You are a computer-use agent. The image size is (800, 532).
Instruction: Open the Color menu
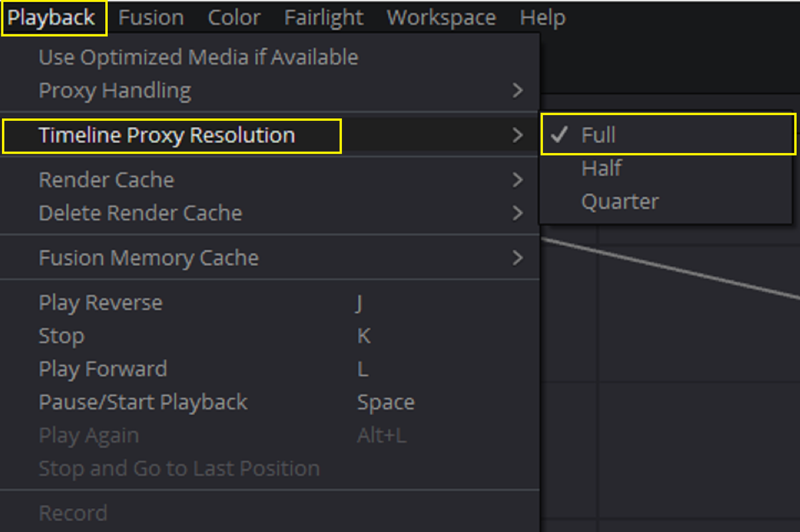pos(234,18)
